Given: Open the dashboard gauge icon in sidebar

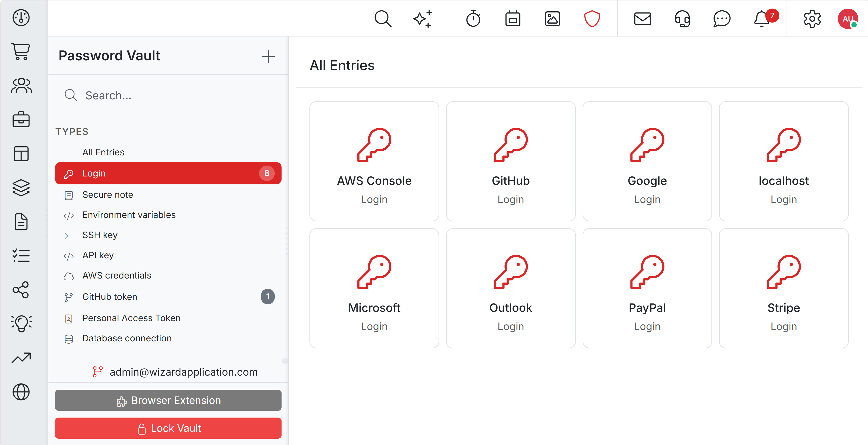Looking at the screenshot, I should (x=21, y=17).
